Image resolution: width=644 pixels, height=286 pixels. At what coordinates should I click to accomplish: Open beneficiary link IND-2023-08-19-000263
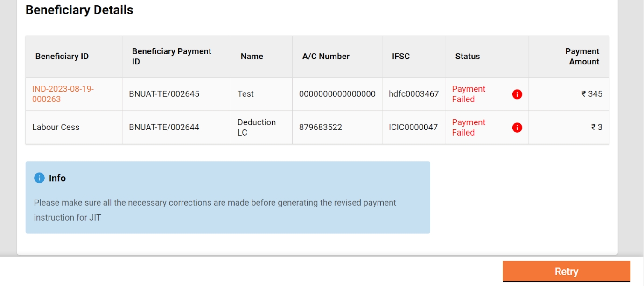[x=63, y=94]
